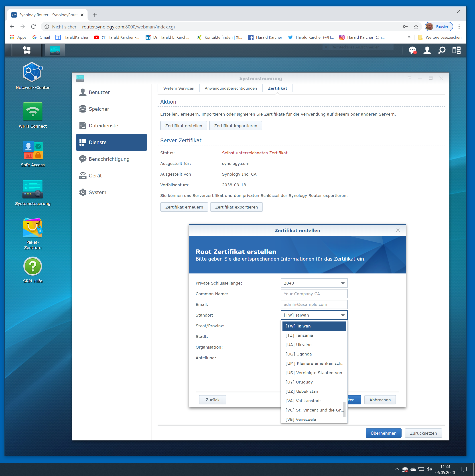Click the Common Name input field
This screenshot has height=476, width=475.
[x=314, y=294]
